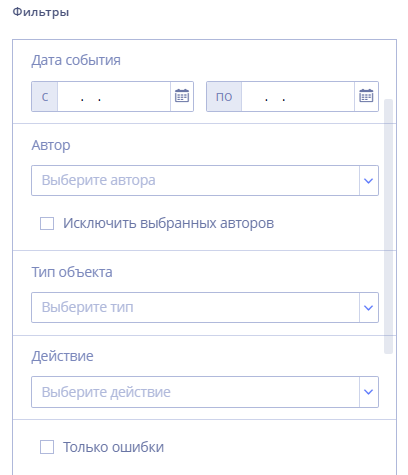Check "Исключить выбранных авторов" checkbox
Screen dimensions: 408x475
tap(47, 223)
